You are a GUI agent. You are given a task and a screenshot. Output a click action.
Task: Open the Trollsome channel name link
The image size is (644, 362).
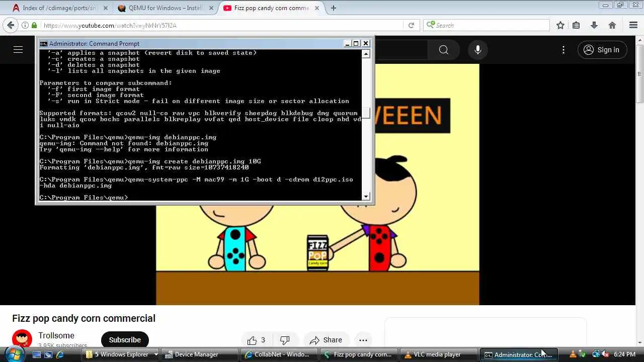pyautogui.click(x=56, y=335)
